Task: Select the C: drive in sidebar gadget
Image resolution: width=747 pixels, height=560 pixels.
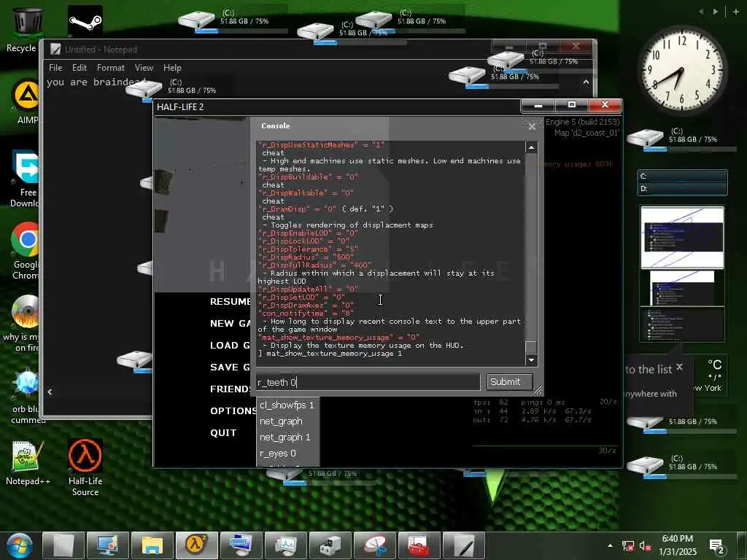Action: [683, 176]
